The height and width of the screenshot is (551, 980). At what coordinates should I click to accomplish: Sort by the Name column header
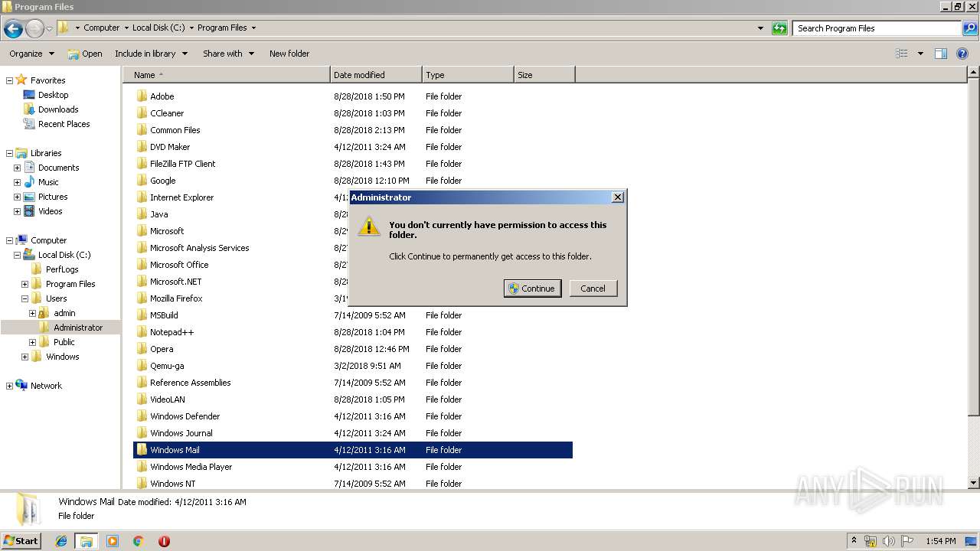pyautogui.click(x=226, y=75)
